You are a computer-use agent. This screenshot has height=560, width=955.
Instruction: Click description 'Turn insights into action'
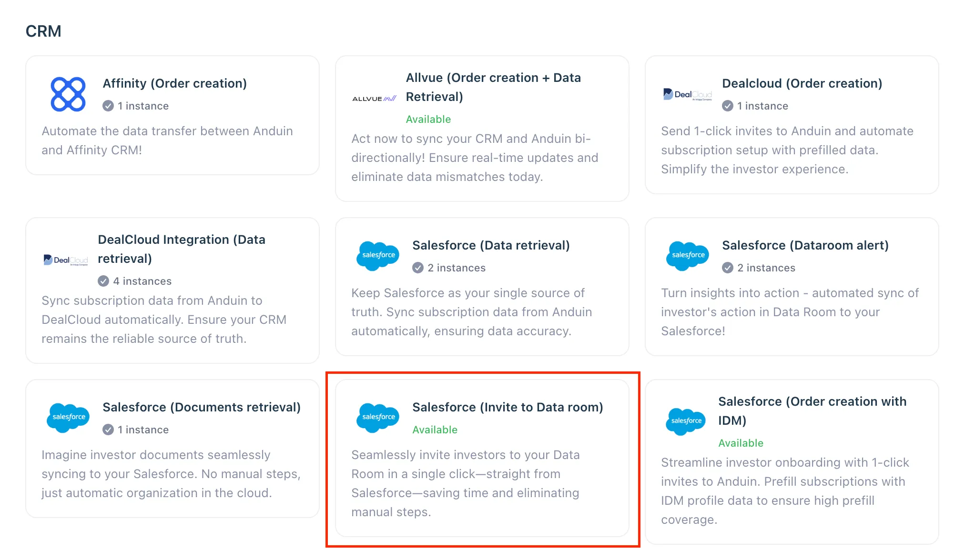point(790,312)
